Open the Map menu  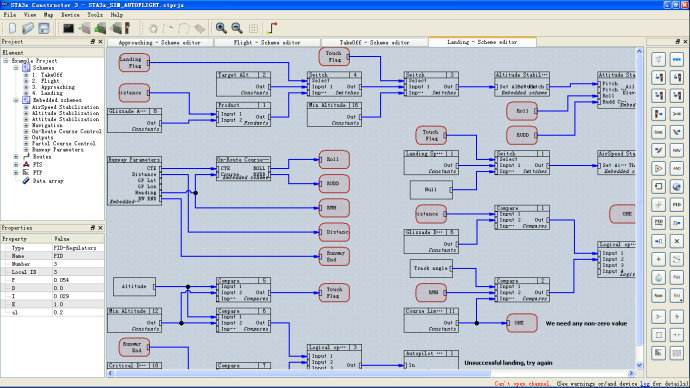tap(48, 15)
